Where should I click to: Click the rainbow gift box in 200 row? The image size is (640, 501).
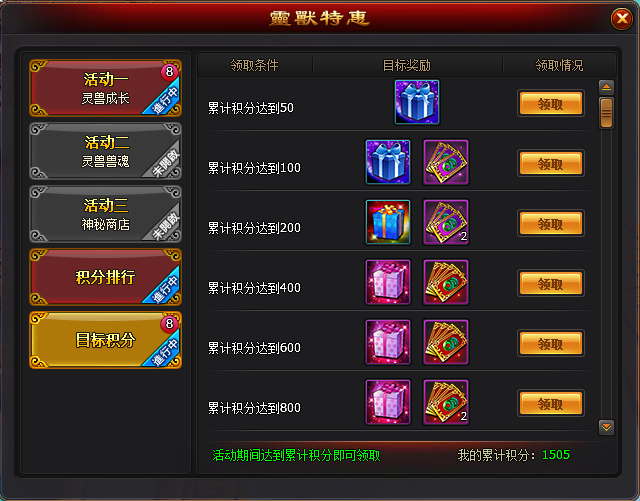tap(388, 222)
